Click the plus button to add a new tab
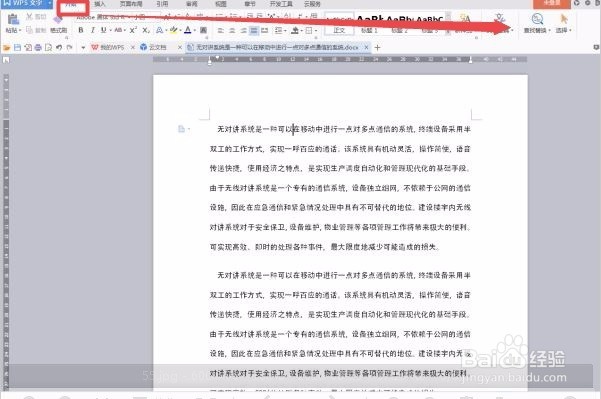Viewport: 601px width, 399px height. point(378,48)
